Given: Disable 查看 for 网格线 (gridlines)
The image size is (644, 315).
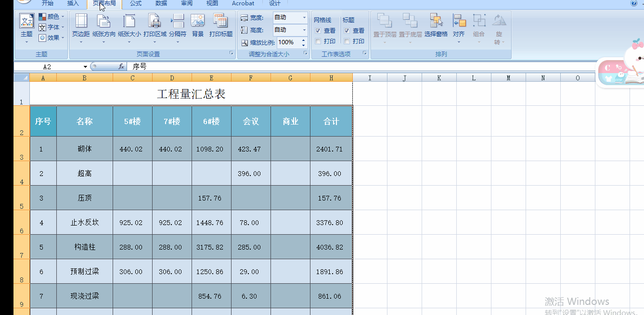Looking at the screenshot, I should point(318,30).
